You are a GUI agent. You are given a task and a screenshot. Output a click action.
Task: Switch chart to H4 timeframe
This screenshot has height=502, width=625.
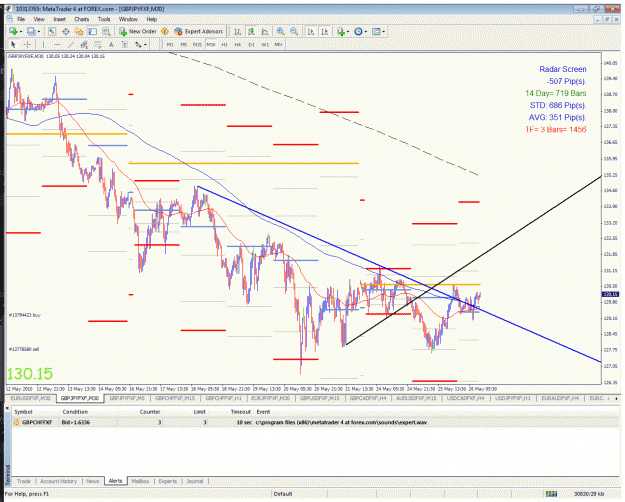click(238, 45)
